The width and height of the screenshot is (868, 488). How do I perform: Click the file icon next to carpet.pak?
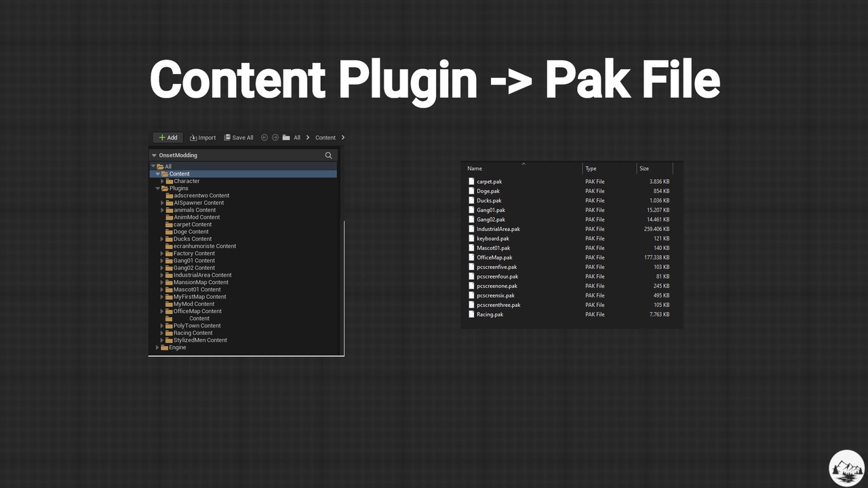click(471, 182)
